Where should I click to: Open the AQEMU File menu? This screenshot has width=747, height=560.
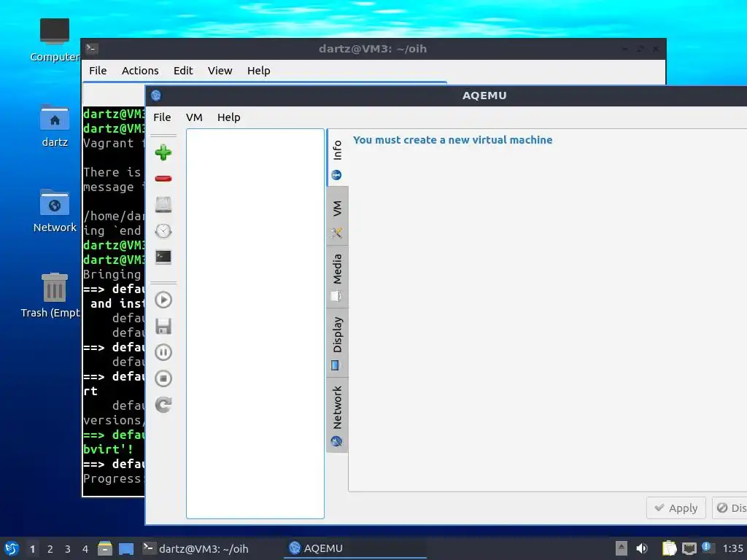[162, 117]
